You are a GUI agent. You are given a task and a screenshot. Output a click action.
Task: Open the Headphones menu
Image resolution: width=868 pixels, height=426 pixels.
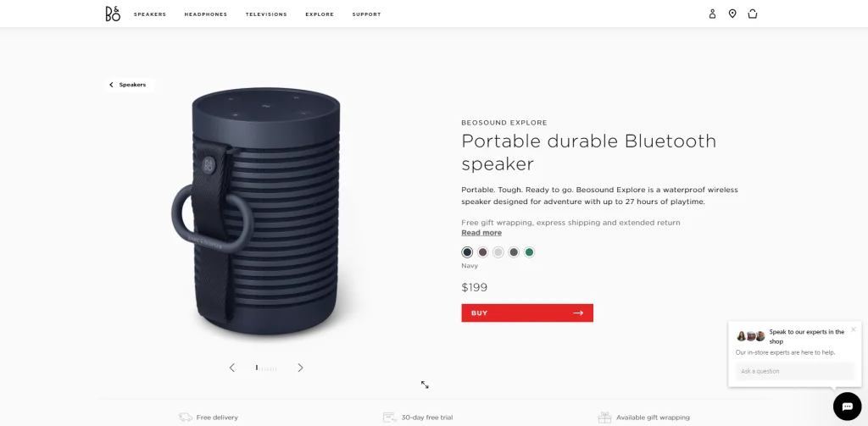(x=206, y=14)
